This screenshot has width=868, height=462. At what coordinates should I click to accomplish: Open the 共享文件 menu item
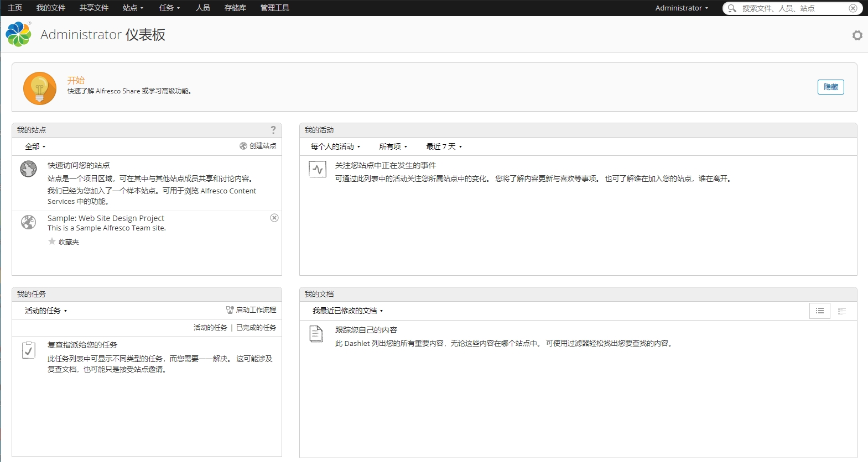click(x=93, y=8)
